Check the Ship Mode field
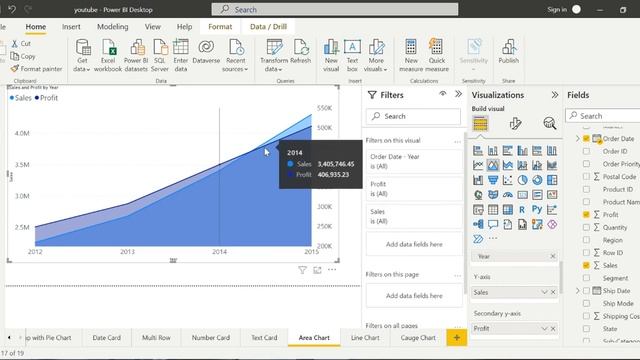 (586, 303)
